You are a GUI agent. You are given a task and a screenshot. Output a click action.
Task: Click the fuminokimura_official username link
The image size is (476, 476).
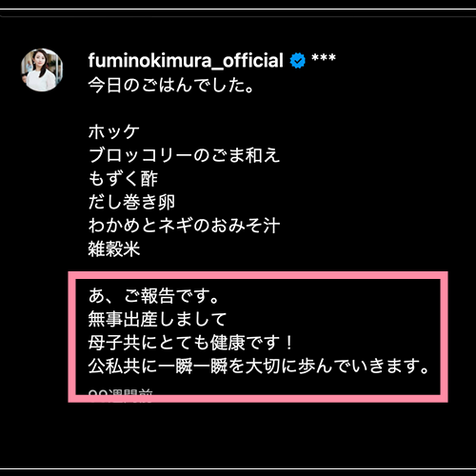tap(186, 60)
